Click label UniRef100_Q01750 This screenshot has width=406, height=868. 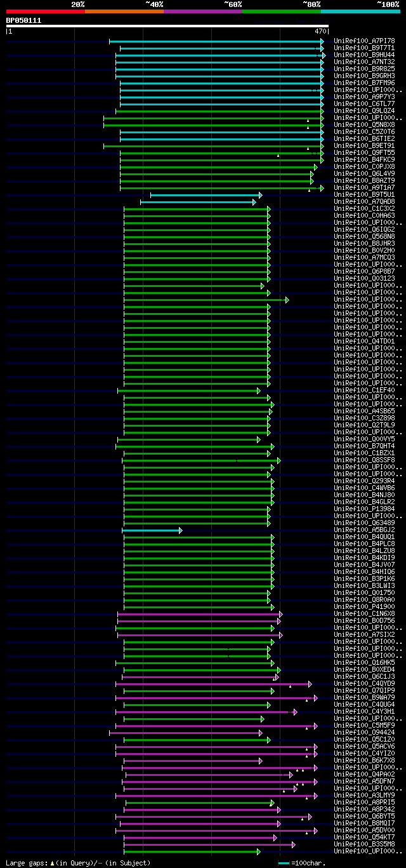pos(364,592)
